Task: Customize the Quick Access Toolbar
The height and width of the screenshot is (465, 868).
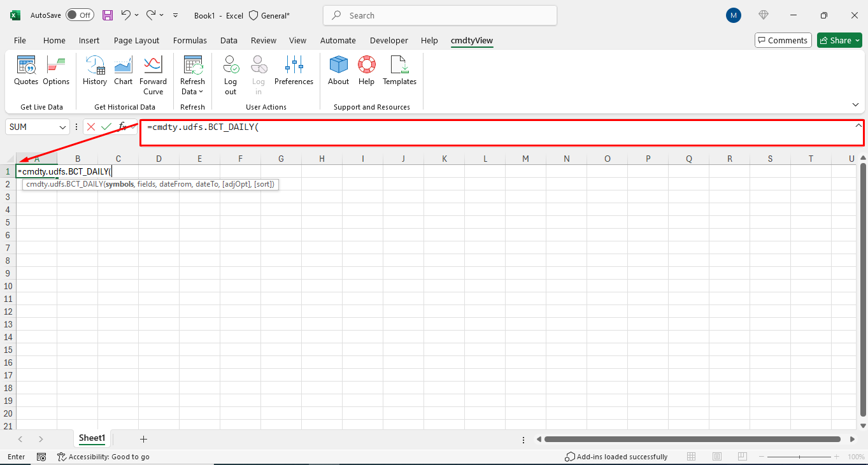Action: pos(176,15)
